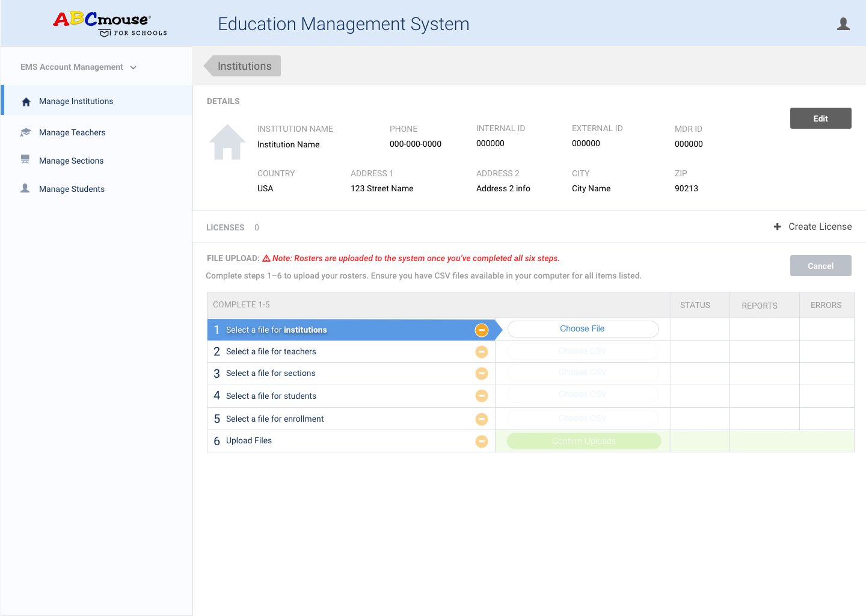Screen dimensions: 866x616
Task: Click the '123 Street Name' address value
Action: (x=382, y=188)
